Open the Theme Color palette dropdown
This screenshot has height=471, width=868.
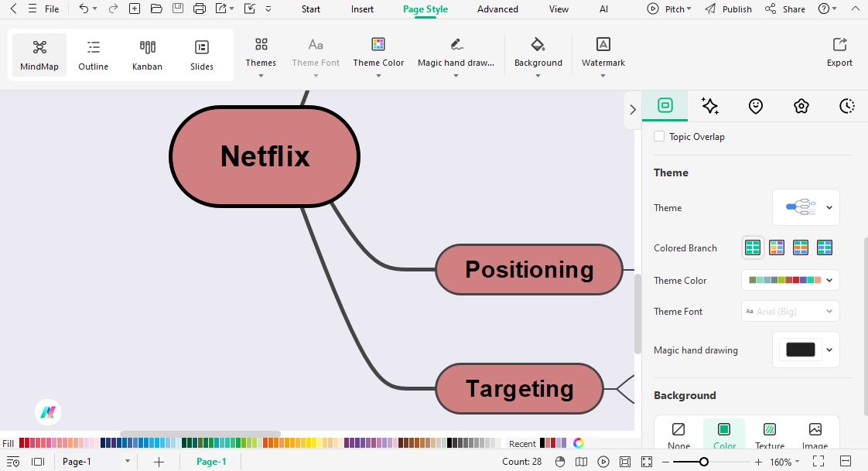(791, 280)
